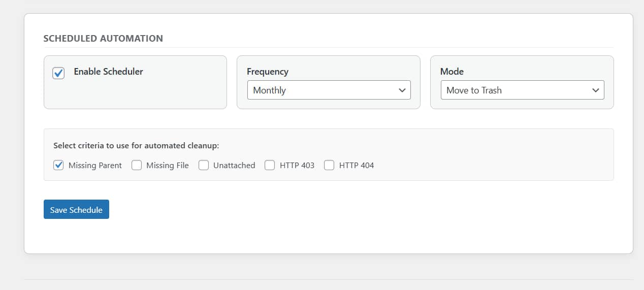Click the "Missing File" label text

tap(167, 166)
